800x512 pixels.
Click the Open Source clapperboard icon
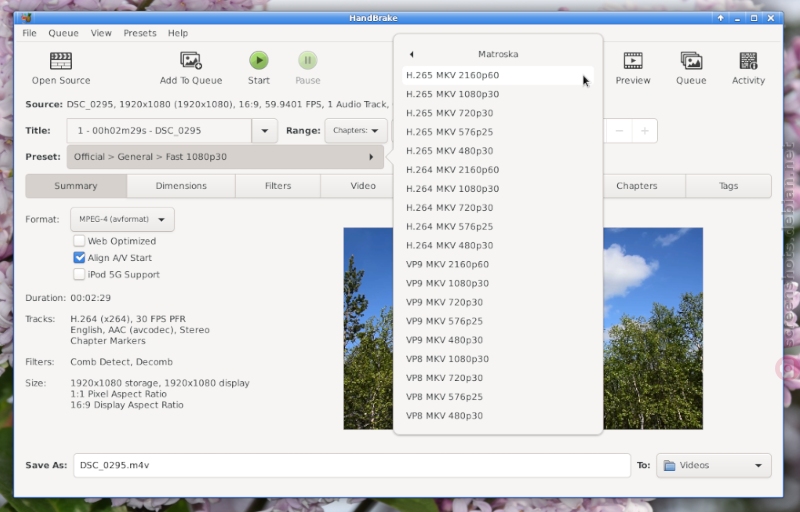point(61,61)
